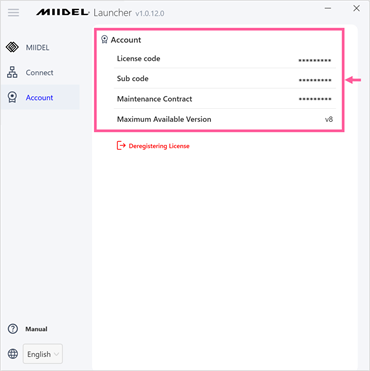370x371 pixels.
Task: Click the Account badge icon in sidebar
Action: pyautogui.click(x=12, y=97)
